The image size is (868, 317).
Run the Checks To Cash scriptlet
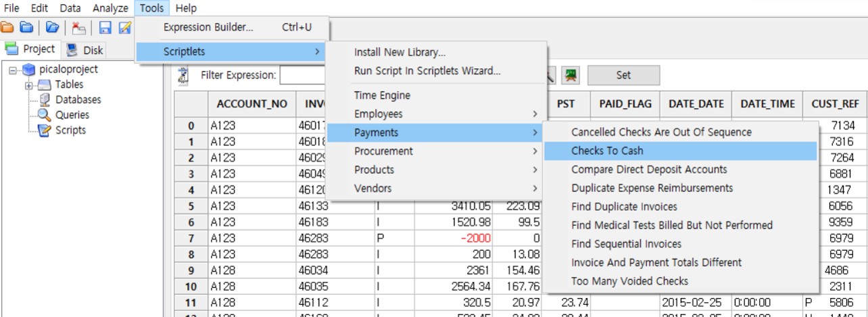[x=680, y=151]
